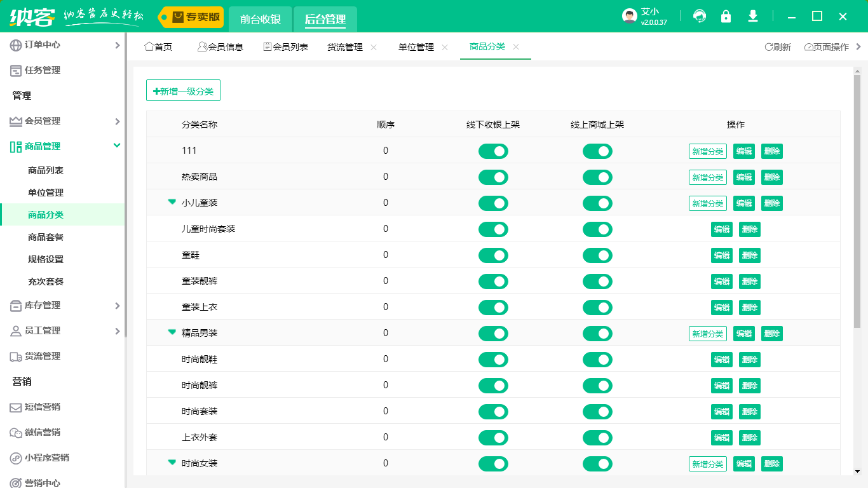
Task: Collapse the 小儿童装 category tree
Action: [172, 202]
